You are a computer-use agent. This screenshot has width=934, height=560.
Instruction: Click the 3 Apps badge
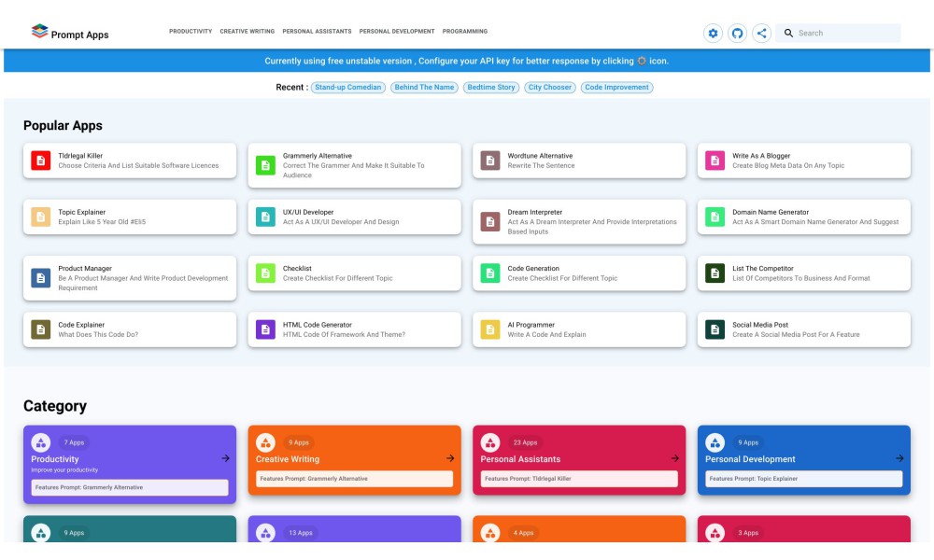click(748, 533)
